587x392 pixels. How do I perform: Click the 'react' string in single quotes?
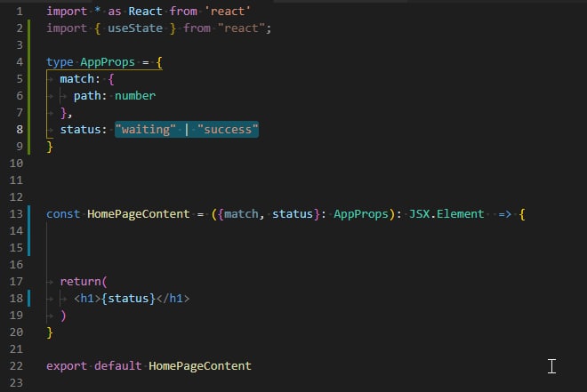click(228, 12)
